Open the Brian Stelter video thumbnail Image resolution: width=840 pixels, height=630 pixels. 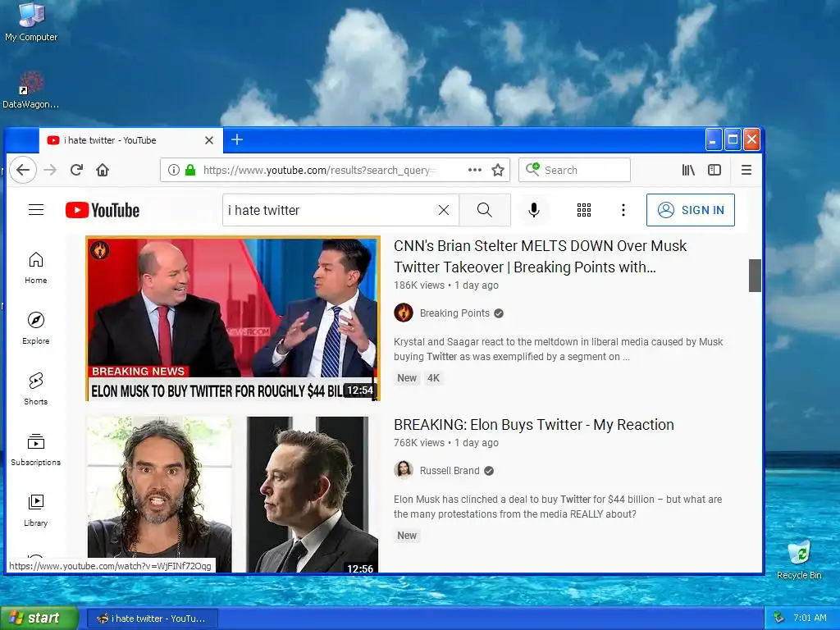pyautogui.click(x=233, y=318)
